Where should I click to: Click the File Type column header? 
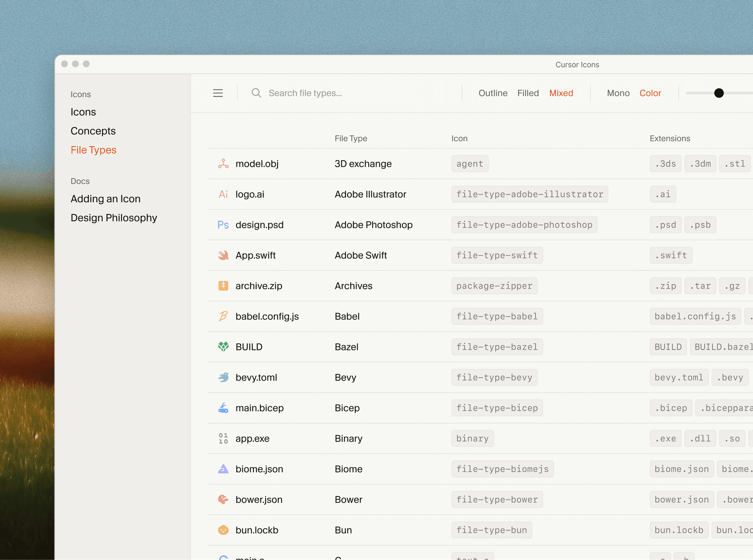[351, 139]
